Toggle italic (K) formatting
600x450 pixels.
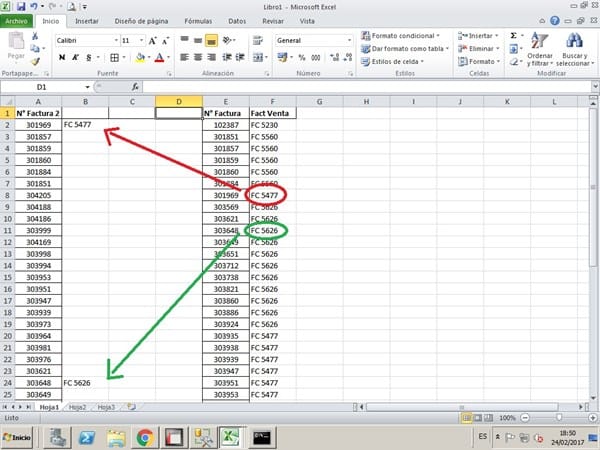tap(75, 57)
